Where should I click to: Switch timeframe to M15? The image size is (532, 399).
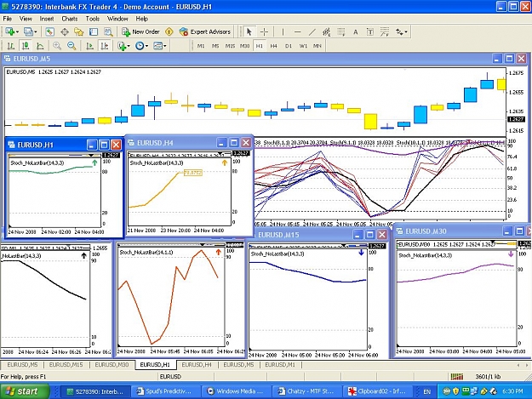coord(230,46)
